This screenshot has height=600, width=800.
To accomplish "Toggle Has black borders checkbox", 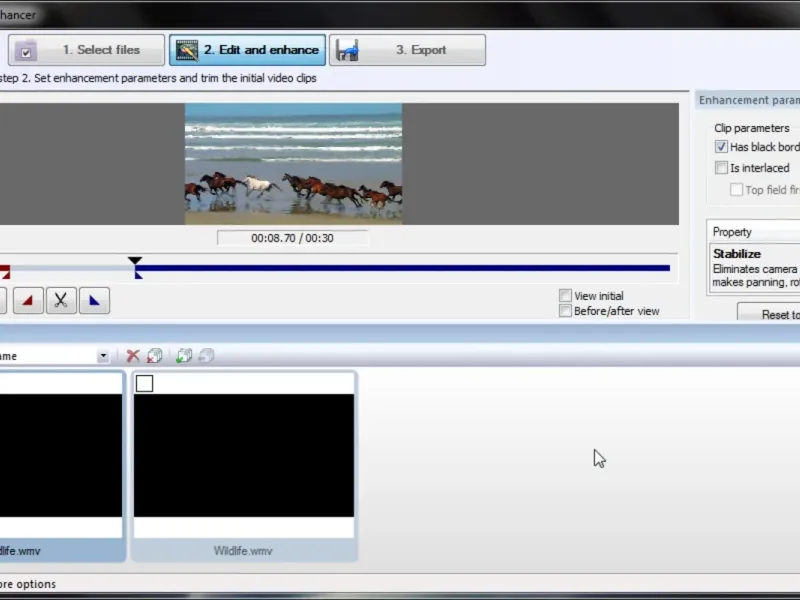I will click(721, 147).
